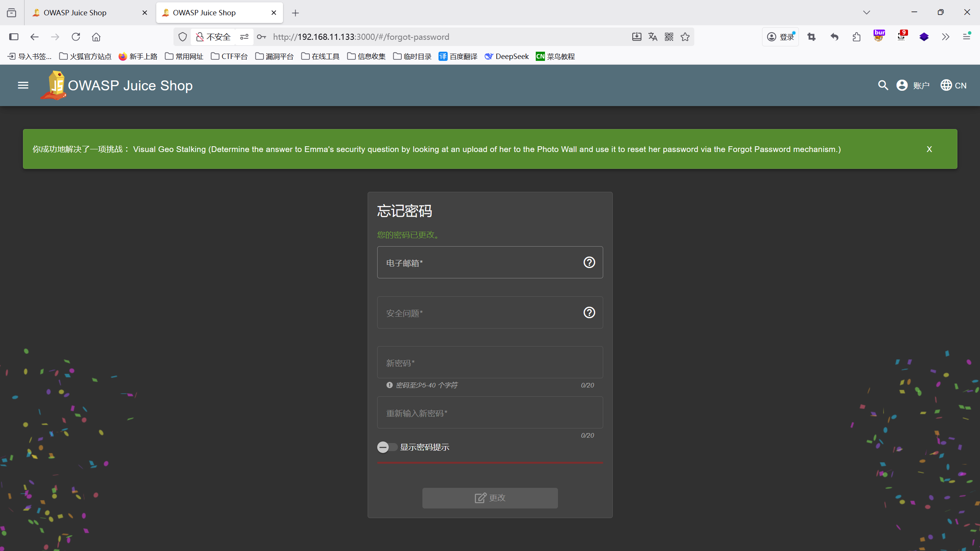
Task: Open the CN language selector
Action: [953, 85]
